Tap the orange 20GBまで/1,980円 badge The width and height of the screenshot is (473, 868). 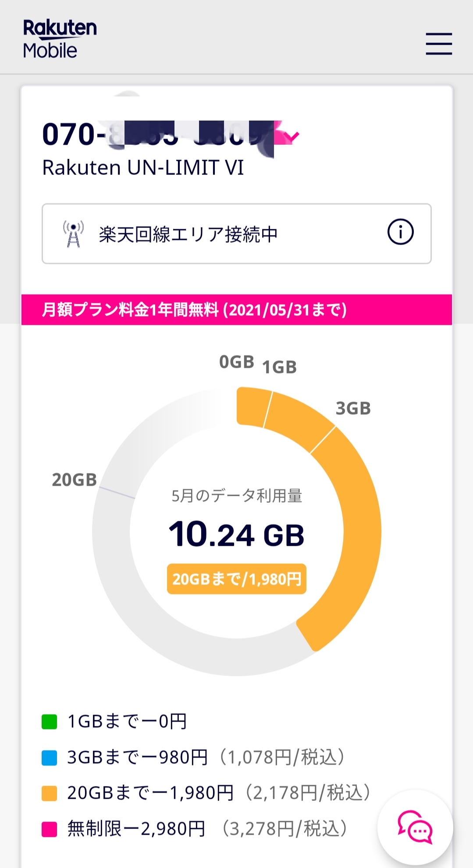[x=236, y=579]
